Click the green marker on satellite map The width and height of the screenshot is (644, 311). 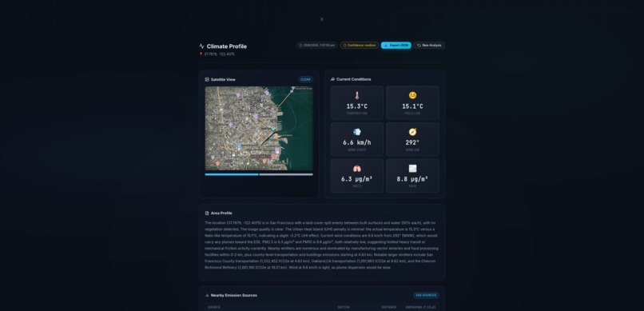273,129
